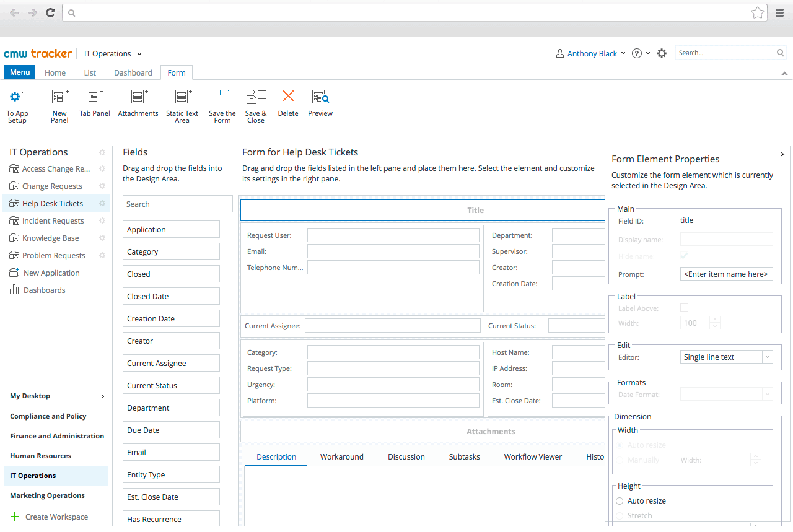Open the help question mark icon
The image size is (793, 532).
pyautogui.click(x=636, y=53)
